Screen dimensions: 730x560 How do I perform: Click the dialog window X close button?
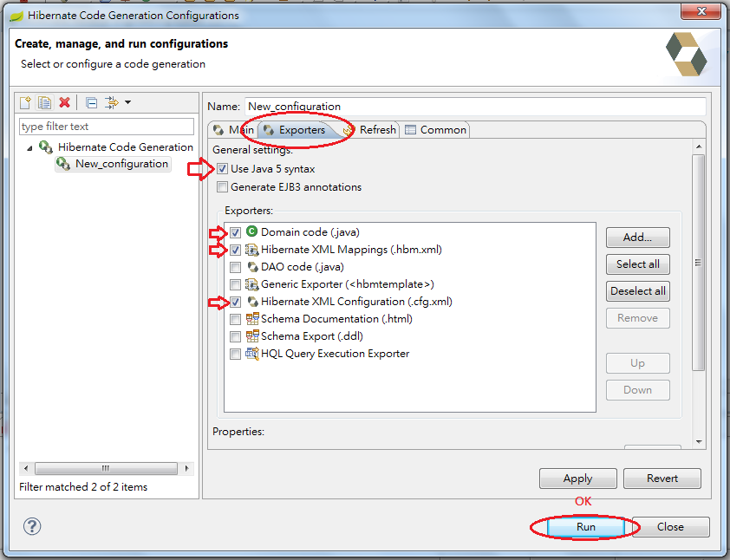[x=701, y=11]
